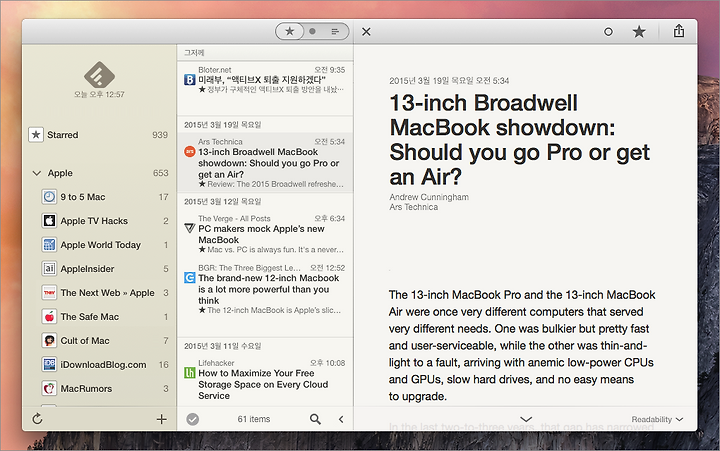Open the share menu
720x451 pixels.
[679, 31]
